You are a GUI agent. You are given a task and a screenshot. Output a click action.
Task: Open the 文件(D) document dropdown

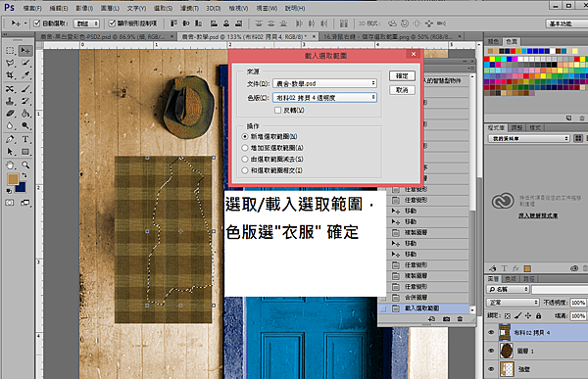pos(324,83)
